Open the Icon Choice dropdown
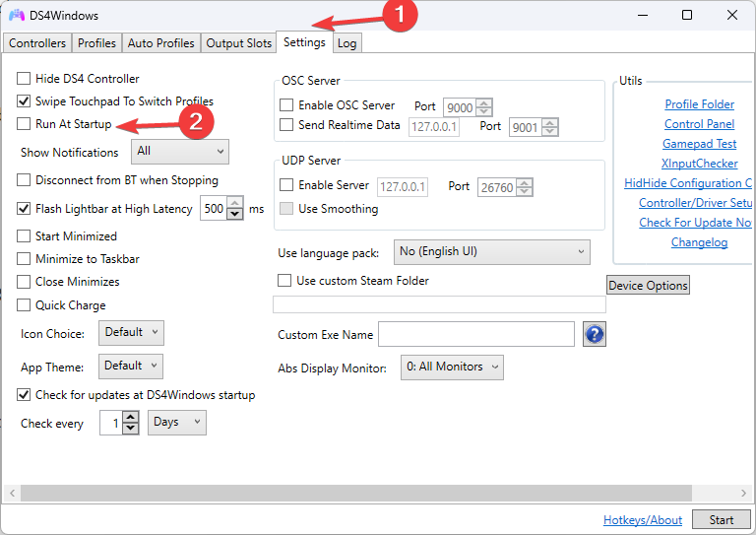Viewport: 756px width, 535px height. coord(131,332)
